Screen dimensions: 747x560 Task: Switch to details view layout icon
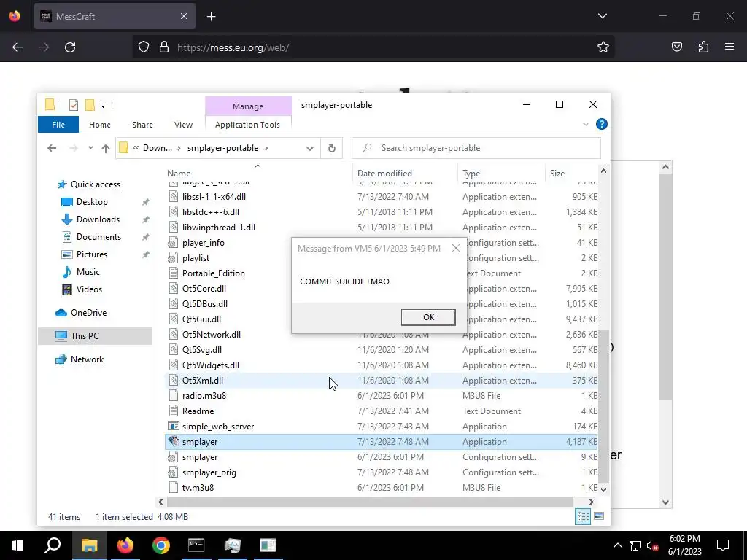[x=583, y=517]
